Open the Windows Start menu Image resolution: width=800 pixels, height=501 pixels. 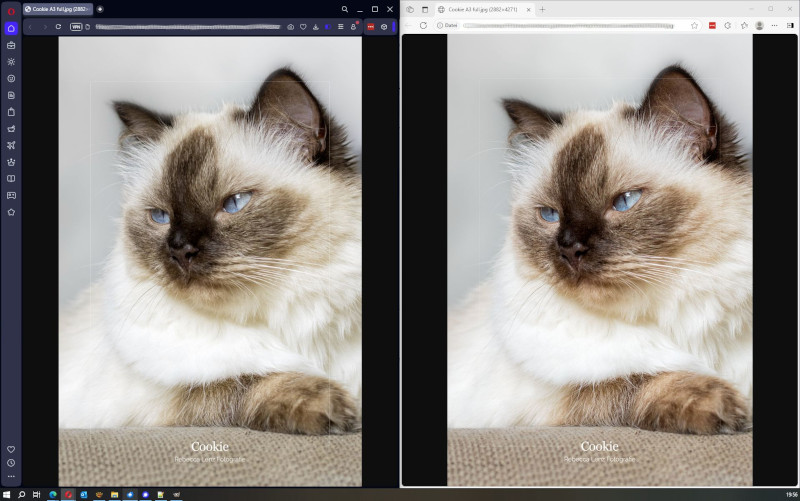[6, 494]
